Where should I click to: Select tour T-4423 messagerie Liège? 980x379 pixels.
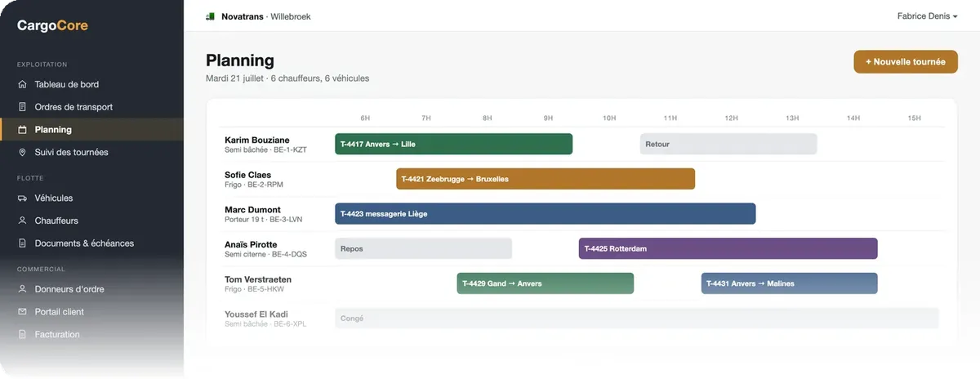point(545,214)
